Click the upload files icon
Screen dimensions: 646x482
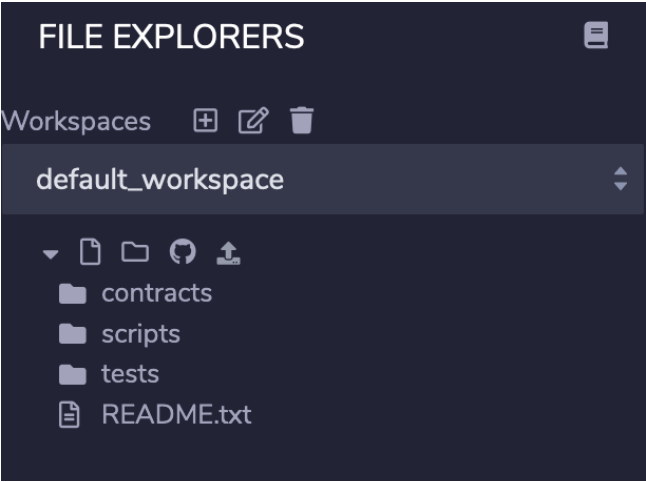tap(228, 253)
